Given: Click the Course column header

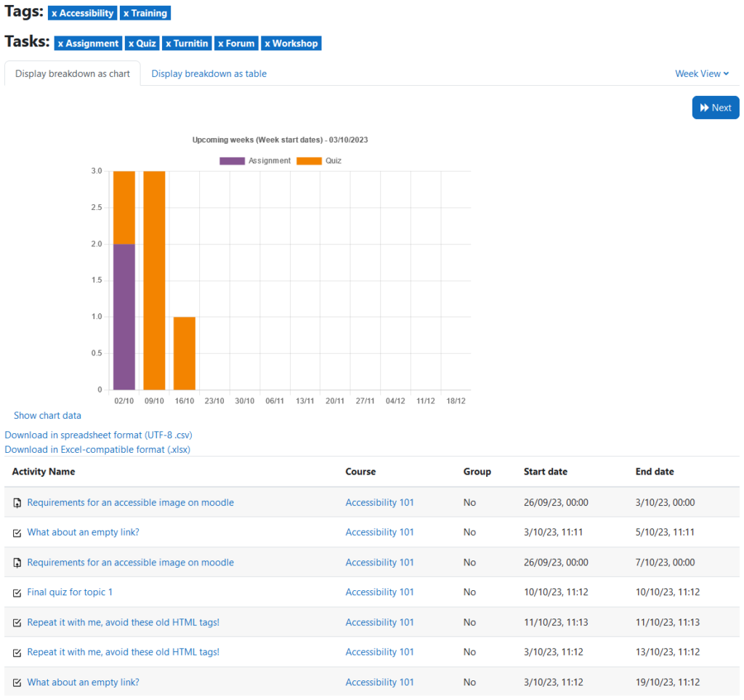Looking at the screenshot, I should point(360,471).
